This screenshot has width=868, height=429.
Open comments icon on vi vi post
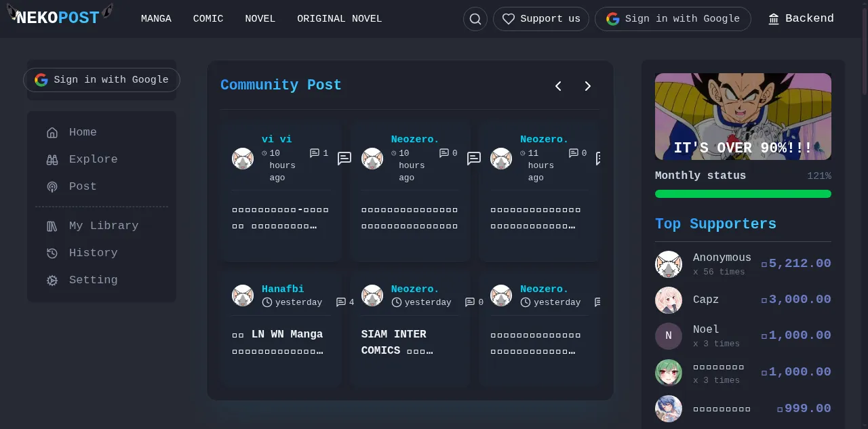click(315, 153)
